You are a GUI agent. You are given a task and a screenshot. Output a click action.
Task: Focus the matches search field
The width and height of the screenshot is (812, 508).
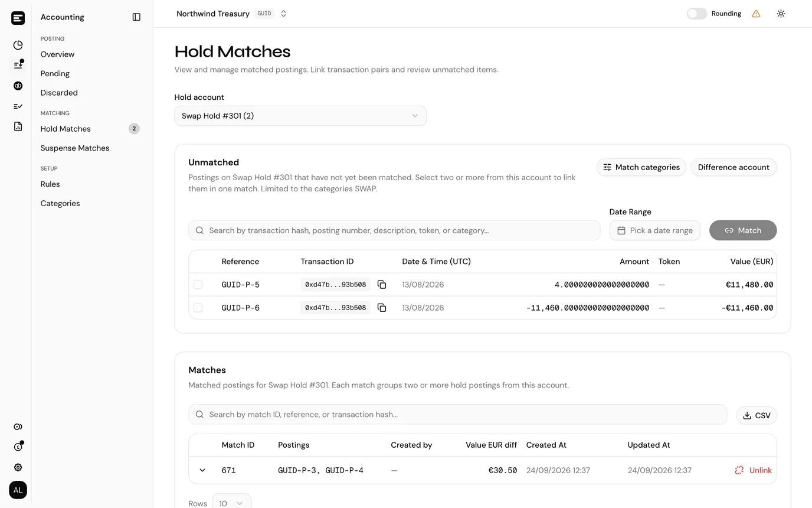[x=458, y=415]
